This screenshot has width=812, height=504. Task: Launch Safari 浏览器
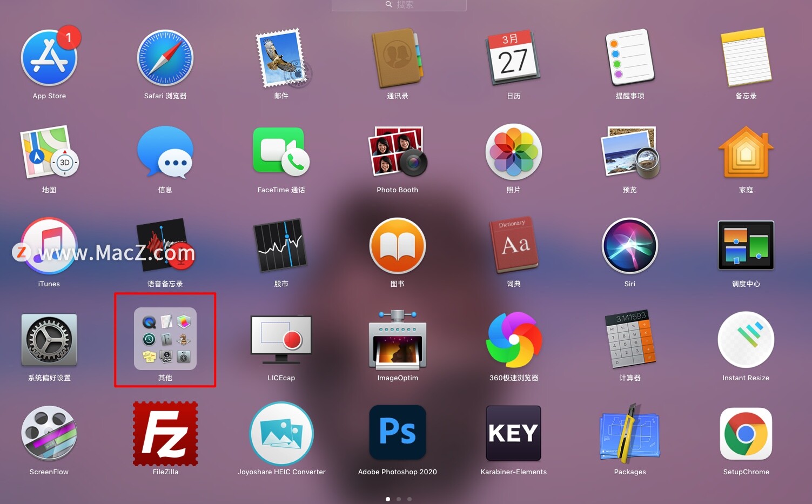pyautogui.click(x=165, y=58)
